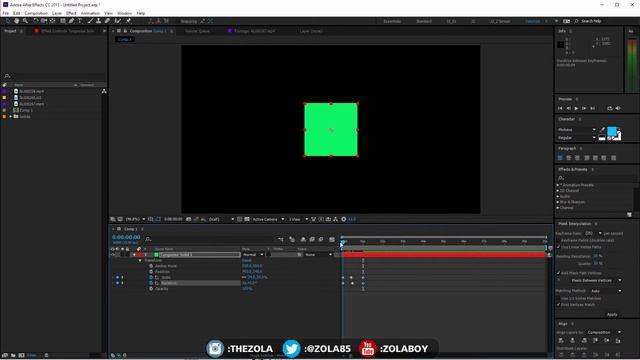
Task: Hide the Turquoise Solid 1 layer eye
Action: (113, 255)
